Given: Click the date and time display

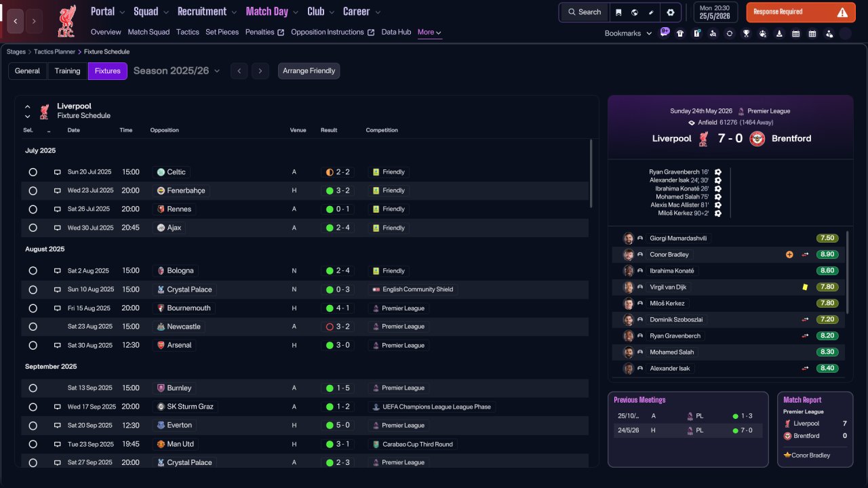Looking at the screenshot, I should pos(715,12).
